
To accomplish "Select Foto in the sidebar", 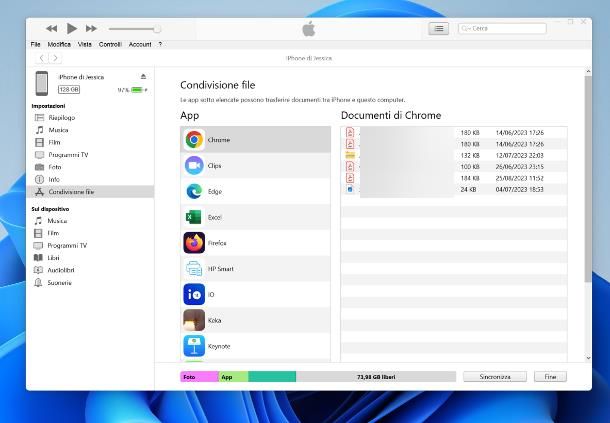I will (91, 167).
